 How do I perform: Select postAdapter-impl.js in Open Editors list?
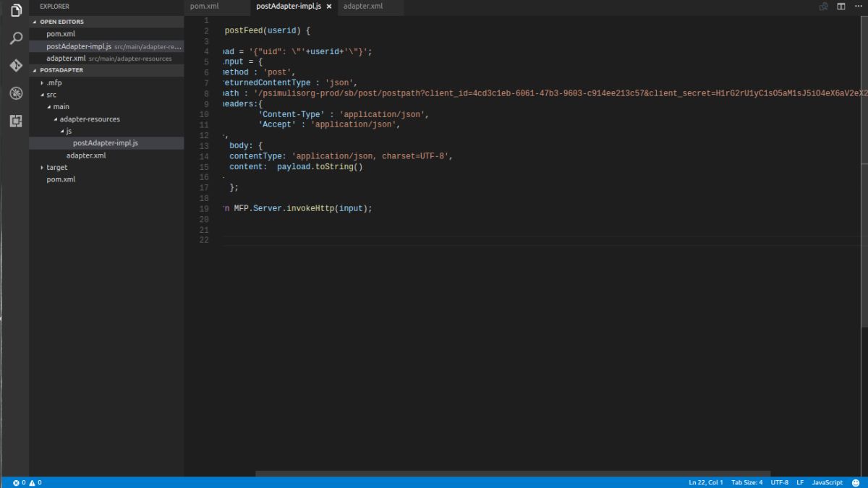tap(106, 46)
